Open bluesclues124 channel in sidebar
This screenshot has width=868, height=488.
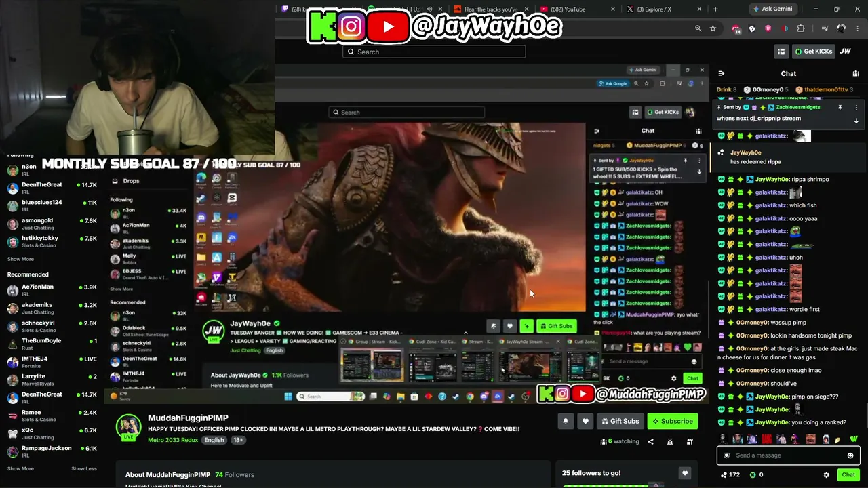[x=52, y=205]
